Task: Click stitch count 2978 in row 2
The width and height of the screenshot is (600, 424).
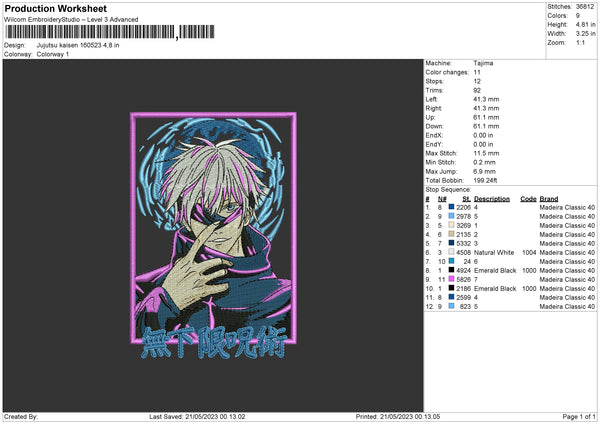Action: pos(463,217)
